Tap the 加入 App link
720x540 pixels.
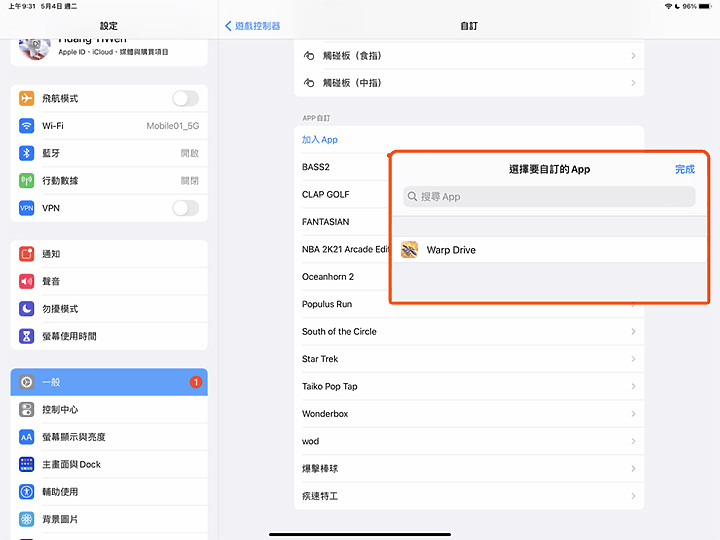point(320,140)
